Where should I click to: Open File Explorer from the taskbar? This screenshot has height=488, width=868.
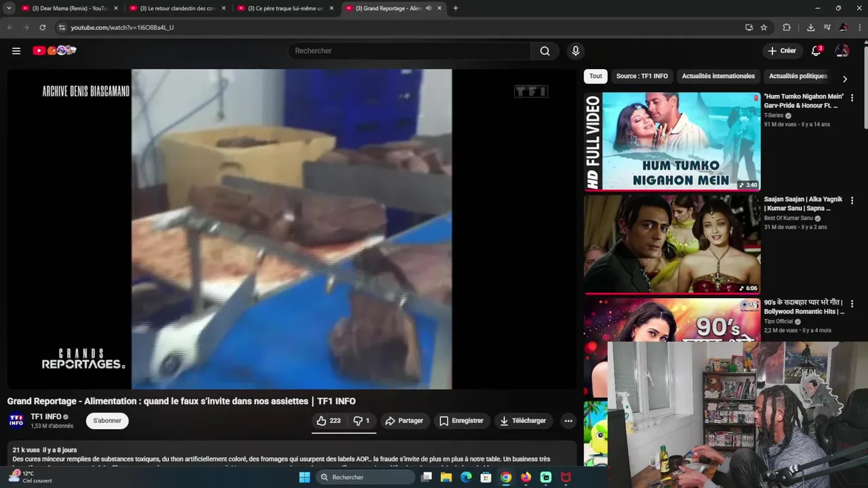pyautogui.click(x=446, y=477)
